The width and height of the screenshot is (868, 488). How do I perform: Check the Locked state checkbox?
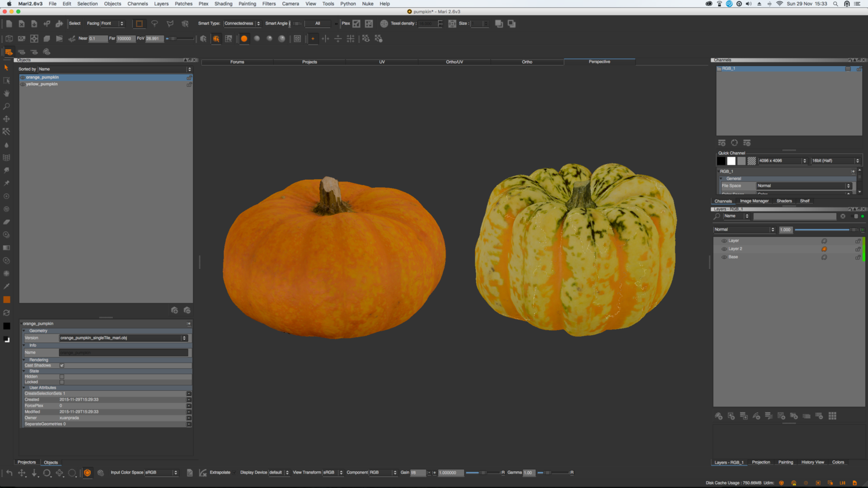point(62,382)
